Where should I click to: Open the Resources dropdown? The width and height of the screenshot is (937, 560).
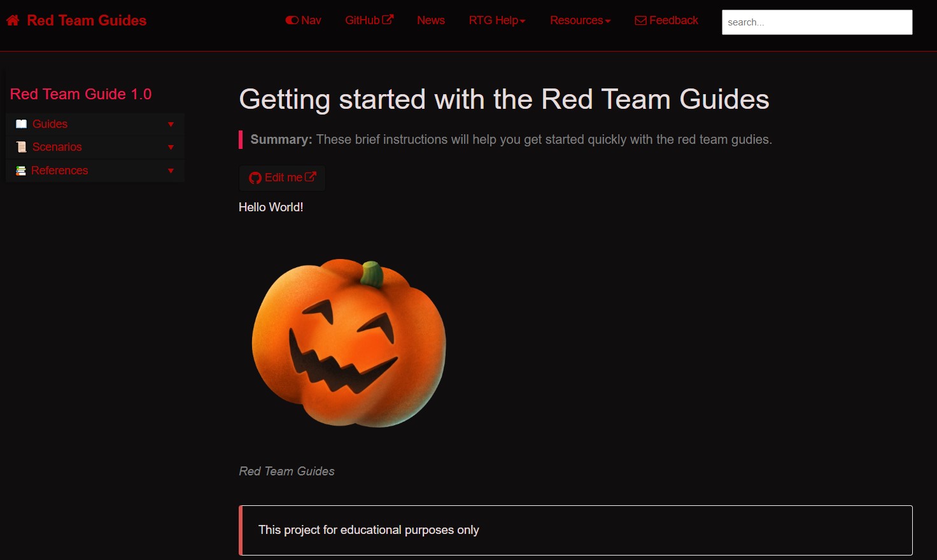[580, 20]
